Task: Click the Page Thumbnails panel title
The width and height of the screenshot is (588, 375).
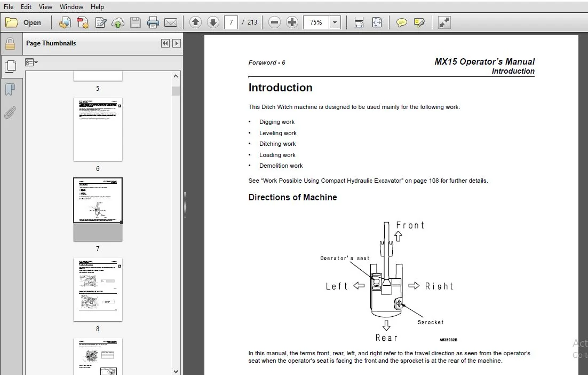Action: point(51,43)
